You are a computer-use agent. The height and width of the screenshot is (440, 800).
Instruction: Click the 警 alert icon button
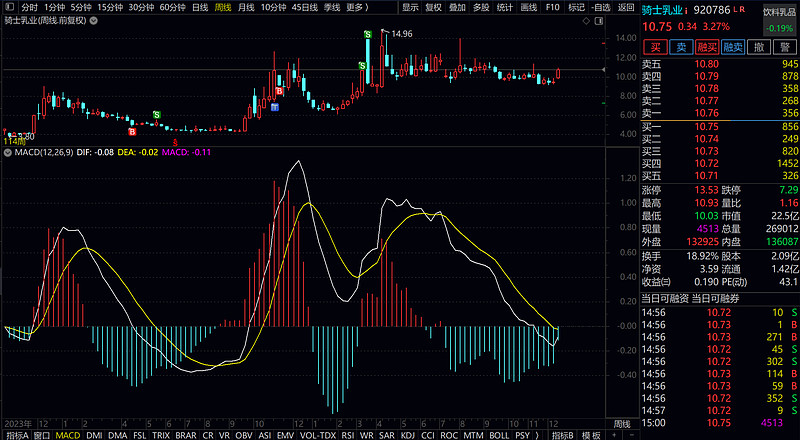click(x=785, y=46)
